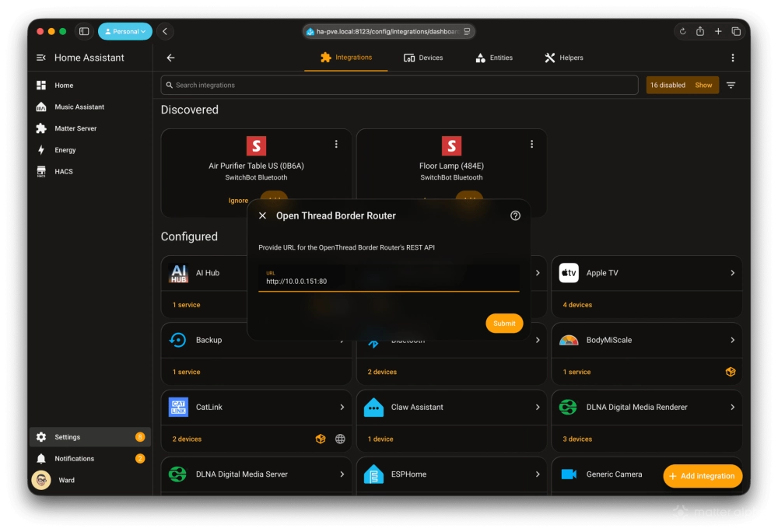Viewport: 778px width, 532px height.
Task: Click the BodyMiScale integration icon
Action: click(x=569, y=340)
